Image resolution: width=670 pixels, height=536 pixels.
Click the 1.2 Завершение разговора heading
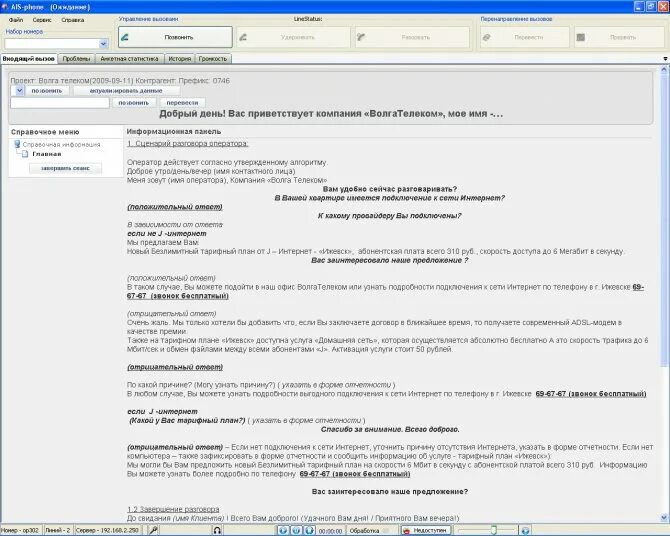(173, 509)
